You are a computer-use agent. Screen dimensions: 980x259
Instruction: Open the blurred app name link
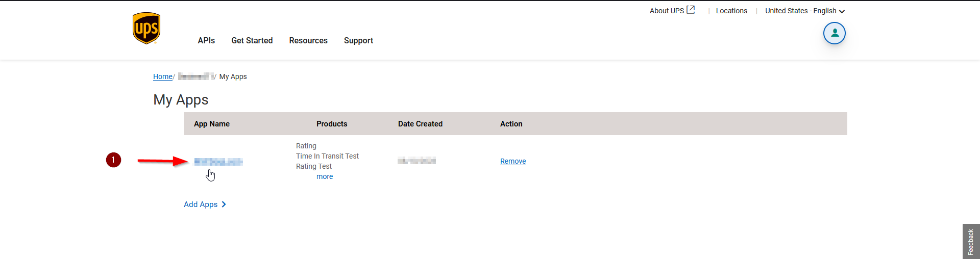pyautogui.click(x=218, y=162)
